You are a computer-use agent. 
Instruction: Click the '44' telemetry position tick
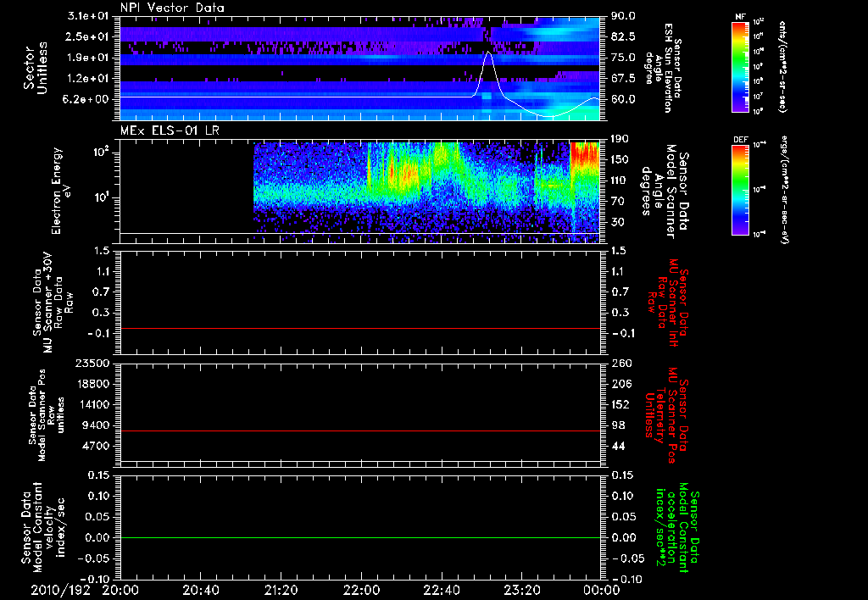[x=618, y=446]
